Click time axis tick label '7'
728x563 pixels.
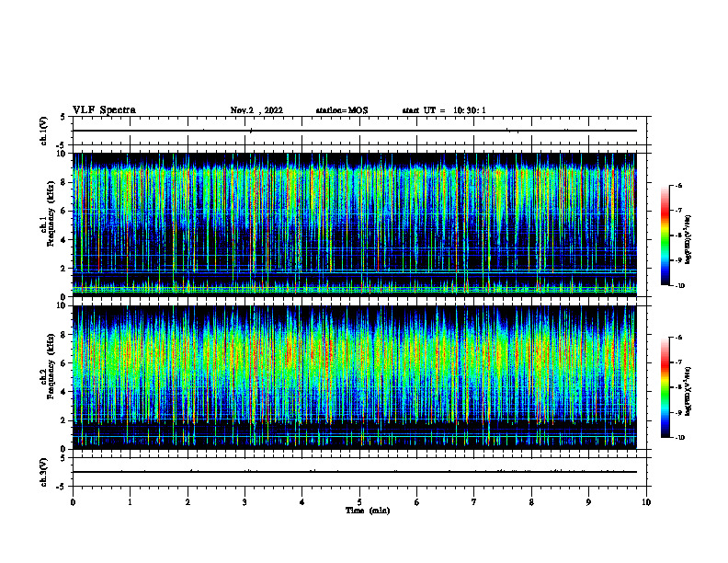[x=474, y=502]
